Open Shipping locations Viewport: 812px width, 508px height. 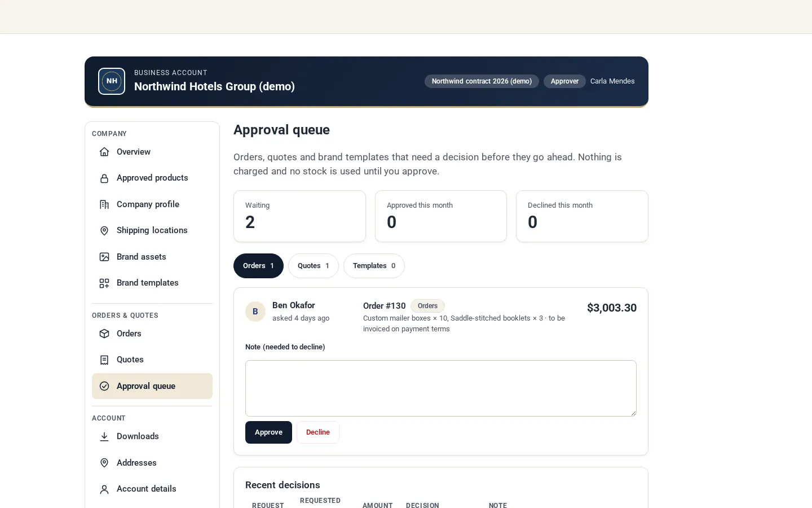point(152,230)
